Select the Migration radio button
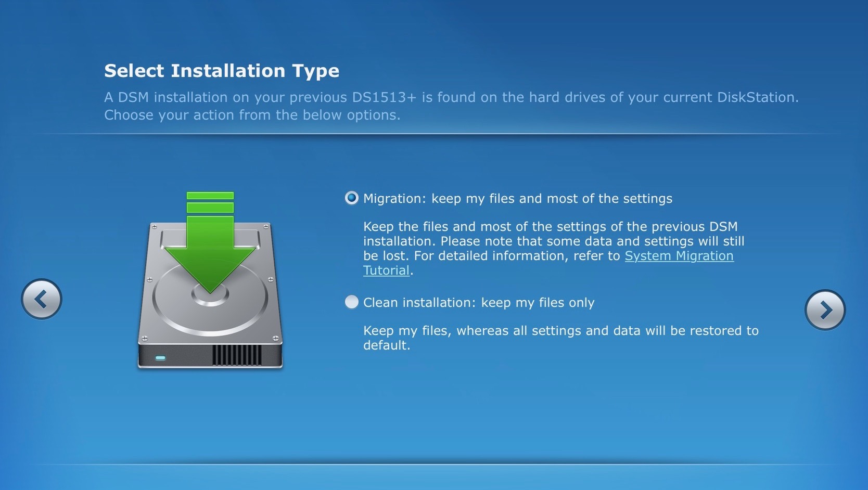 point(352,198)
